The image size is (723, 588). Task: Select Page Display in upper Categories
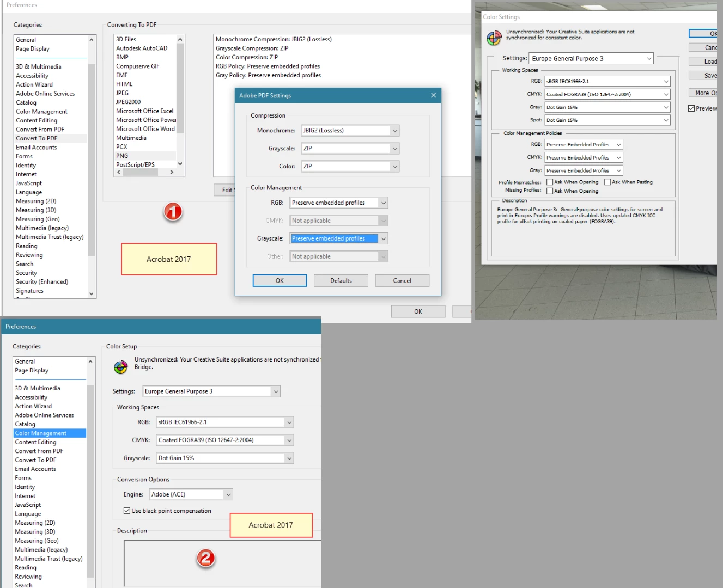pyautogui.click(x=33, y=49)
